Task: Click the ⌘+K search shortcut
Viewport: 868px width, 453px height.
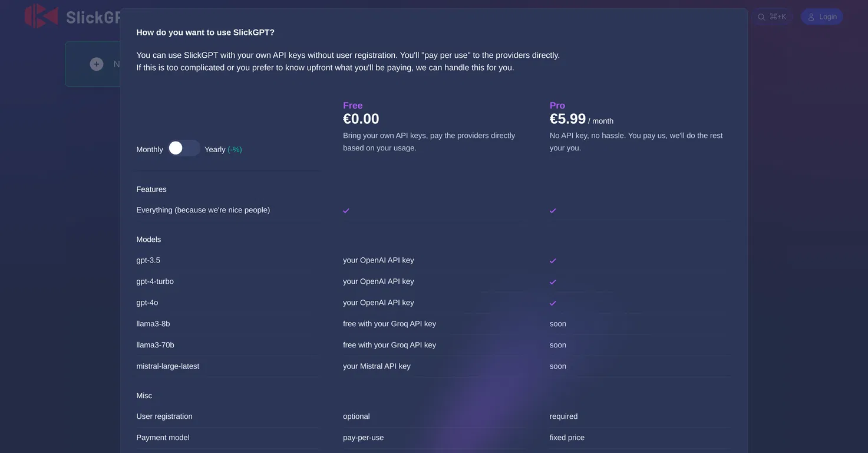Action: 778,17
